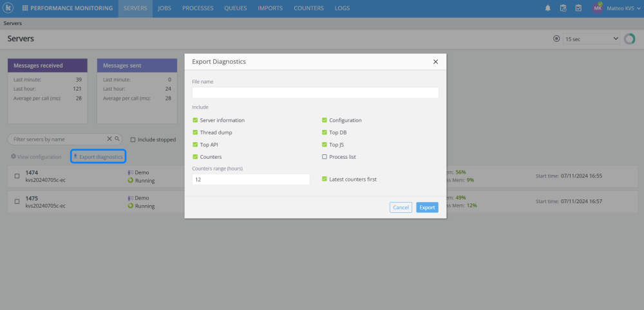Viewport: 644px width, 310px height.
Task: Click the File name input field
Action: [315, 93]
